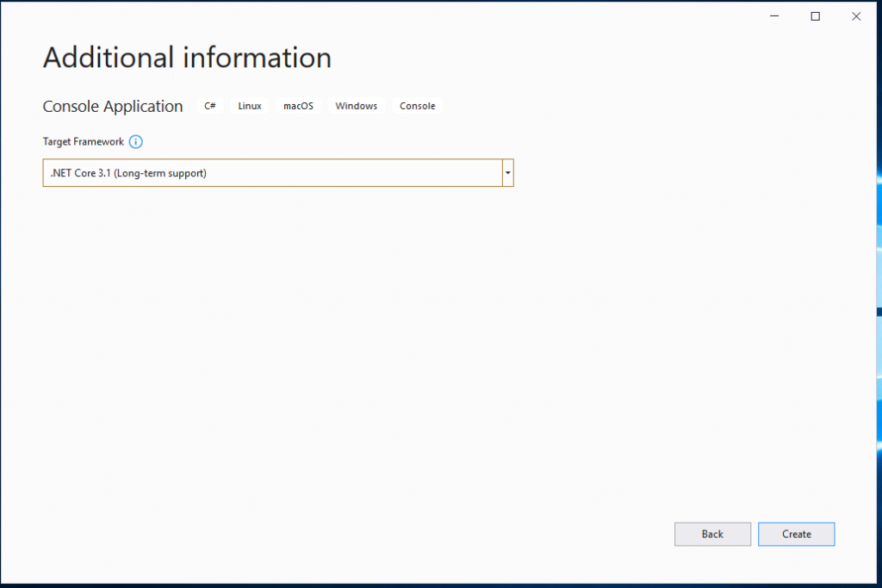Click the Create button
Viewport: 882px width, 588px height.
pos(796,534)
